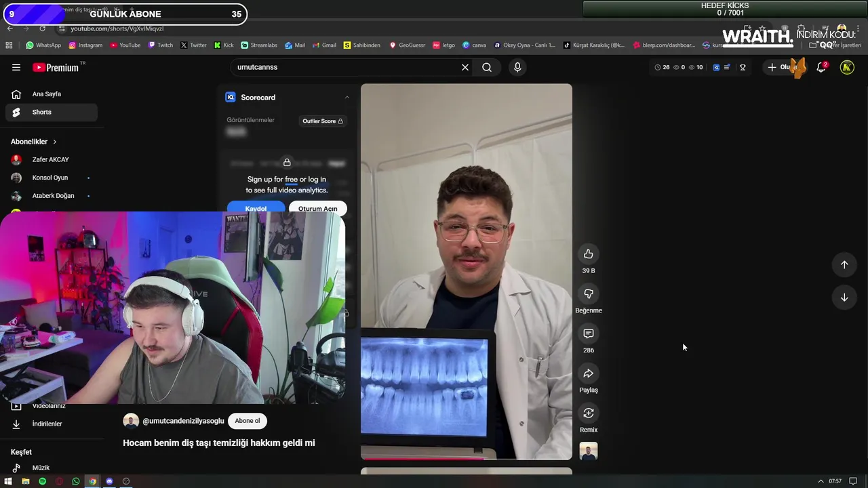Click the Scorecard IQ logo icon

click(231, 98)
